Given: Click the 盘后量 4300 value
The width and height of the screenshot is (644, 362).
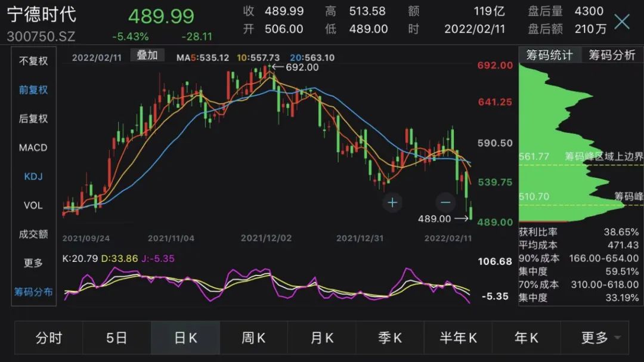Looking at the screenshot, I should pos(589,11).
